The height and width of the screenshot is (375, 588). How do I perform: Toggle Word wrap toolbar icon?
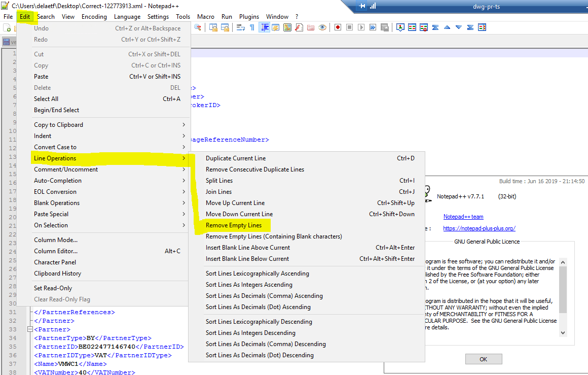(x=241, y=27)
